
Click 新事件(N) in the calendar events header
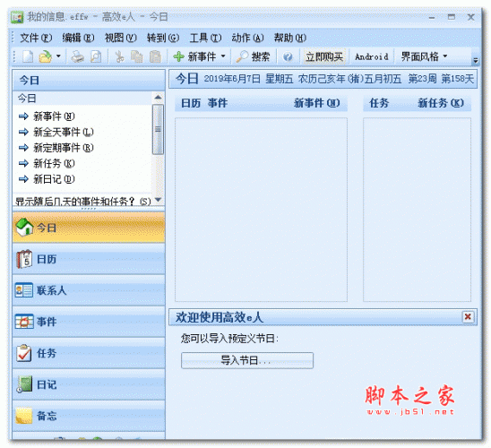click(316, 103)
